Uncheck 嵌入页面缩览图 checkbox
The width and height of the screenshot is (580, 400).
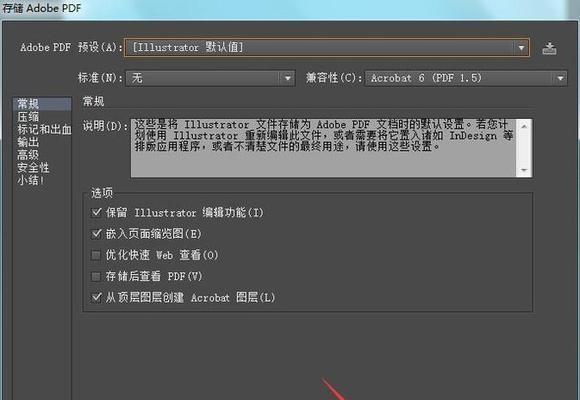[x=96, y=233]
